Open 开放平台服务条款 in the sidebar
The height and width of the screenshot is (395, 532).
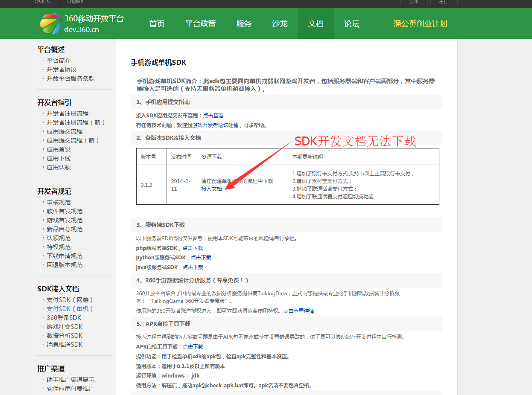coord(71,78)
